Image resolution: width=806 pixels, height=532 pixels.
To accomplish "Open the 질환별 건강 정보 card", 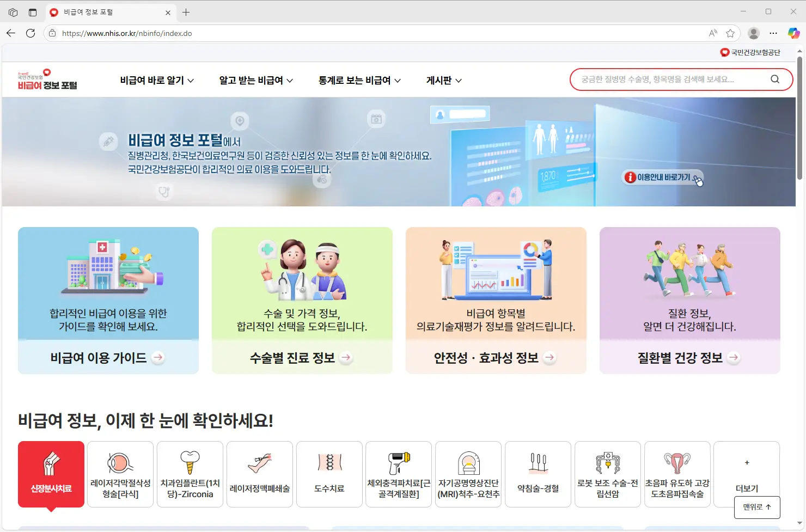I will tap(690, 300).
